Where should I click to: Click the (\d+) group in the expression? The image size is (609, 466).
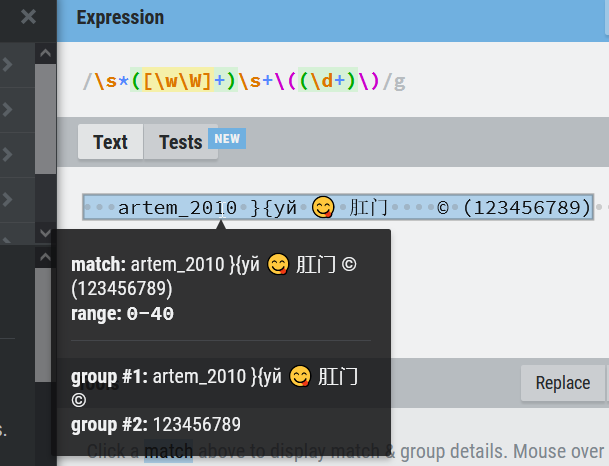(x=328, y=81)
